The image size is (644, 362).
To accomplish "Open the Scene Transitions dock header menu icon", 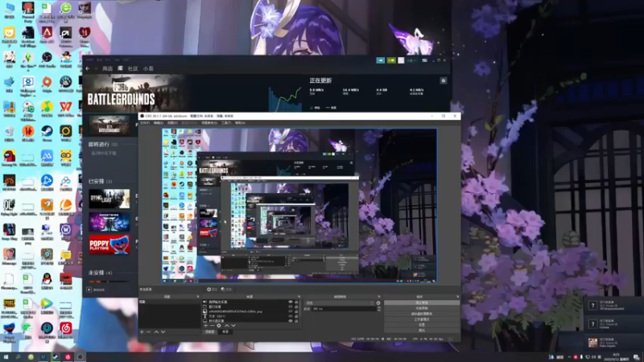I will tap(378, 297).
